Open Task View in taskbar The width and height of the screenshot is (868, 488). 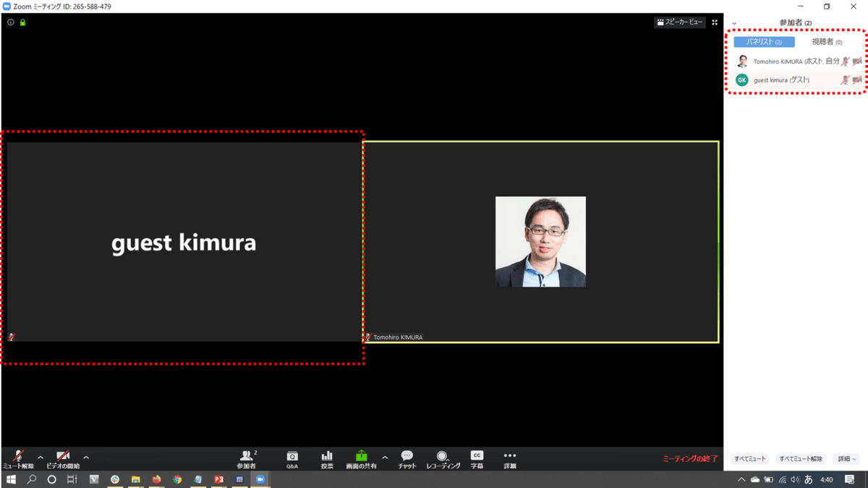(72, 479)
